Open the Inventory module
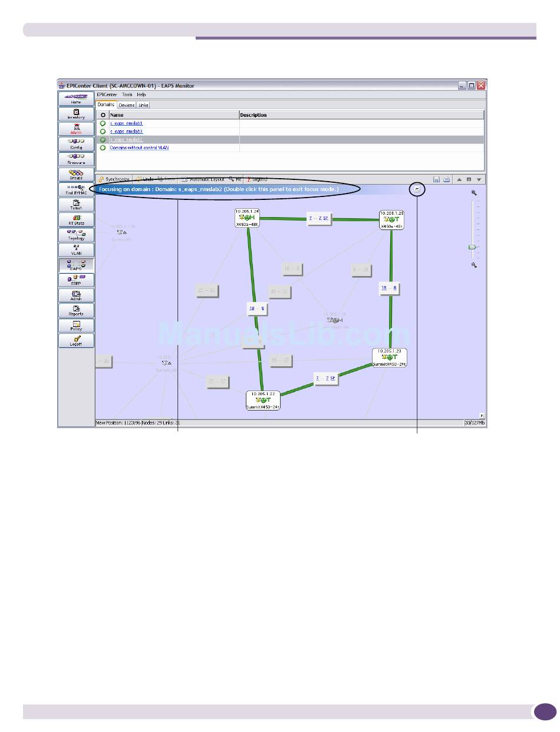The image size is (560, 732). click(76, 114)
